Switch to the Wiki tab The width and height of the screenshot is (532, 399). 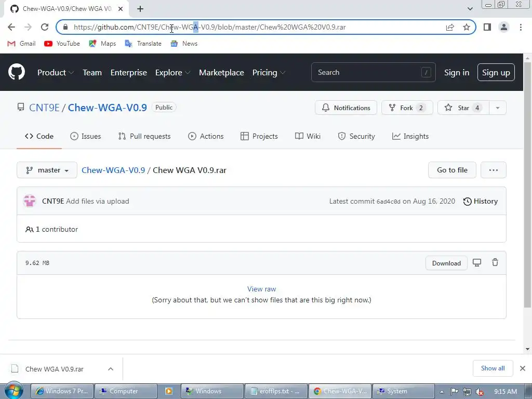tap(308, 136)
